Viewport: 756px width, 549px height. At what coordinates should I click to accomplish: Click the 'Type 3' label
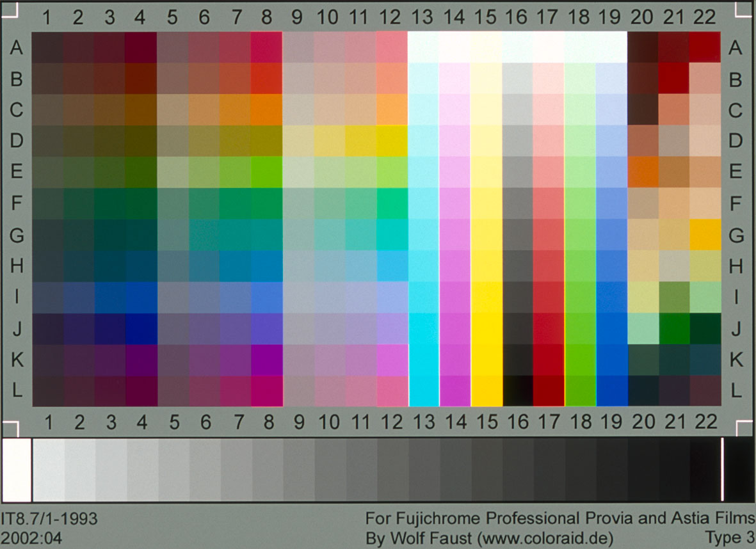pyautogui.click(x=730, y=538)
